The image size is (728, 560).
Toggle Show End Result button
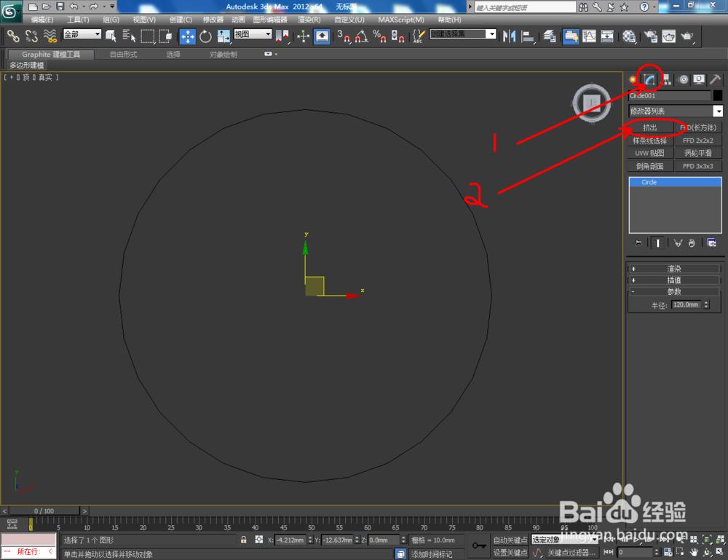point(657,242)
